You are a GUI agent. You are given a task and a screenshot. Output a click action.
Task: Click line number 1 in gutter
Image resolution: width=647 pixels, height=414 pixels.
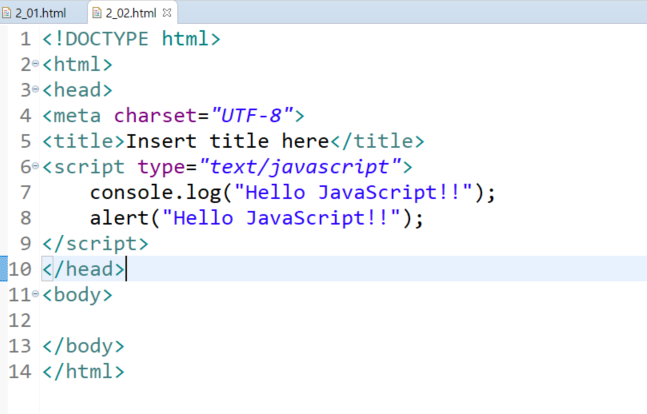click(26, 39)
